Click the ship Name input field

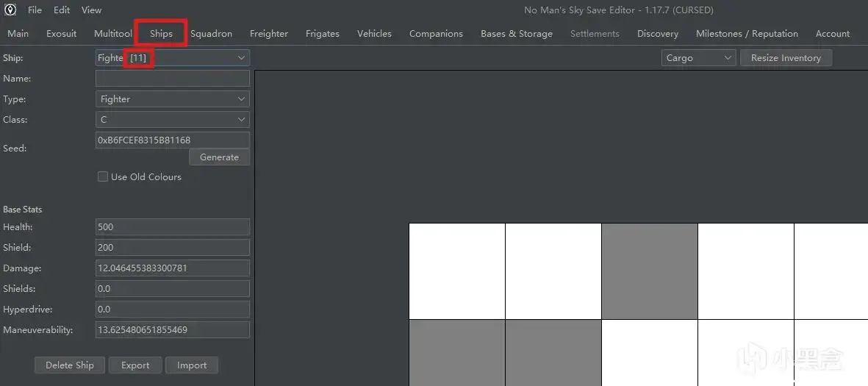[x=173, y=79]
